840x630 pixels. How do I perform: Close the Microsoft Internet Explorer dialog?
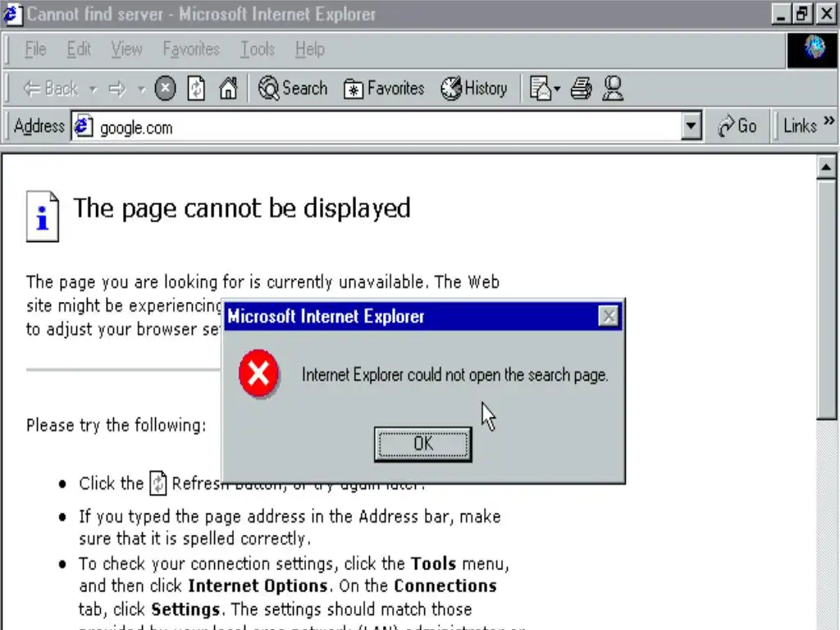[609, 317]
